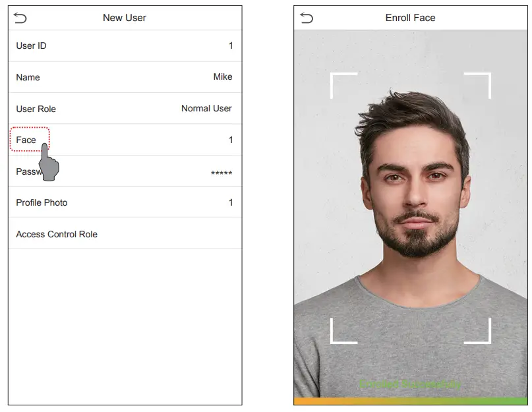
Task: Go back from the New User screen
Action: pyautogui.click(x=20, y=18)
